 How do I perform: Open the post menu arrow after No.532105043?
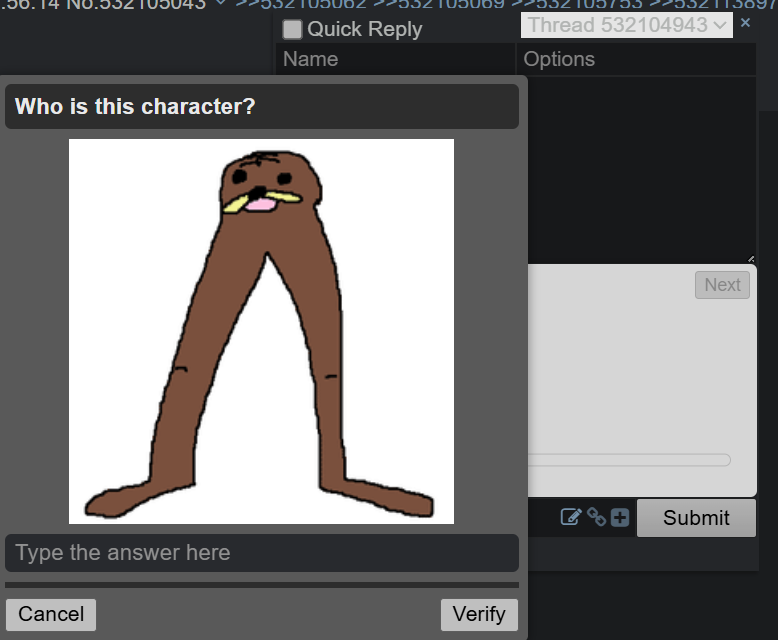(220, 4)
